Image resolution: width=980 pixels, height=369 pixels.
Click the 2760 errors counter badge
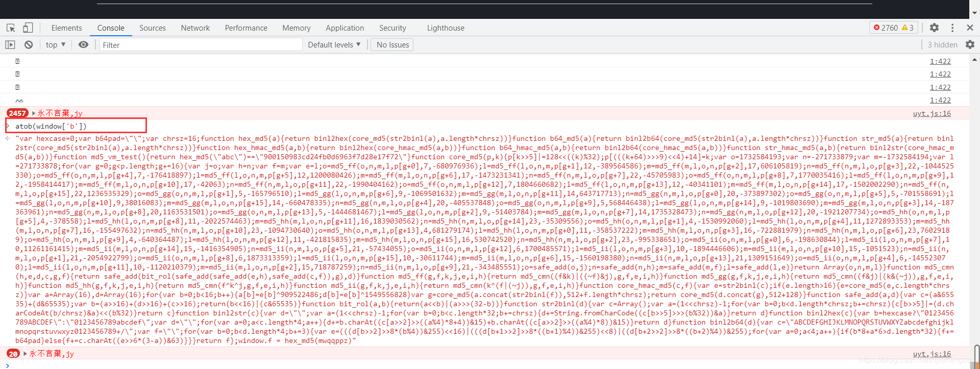tap(886, 28)
